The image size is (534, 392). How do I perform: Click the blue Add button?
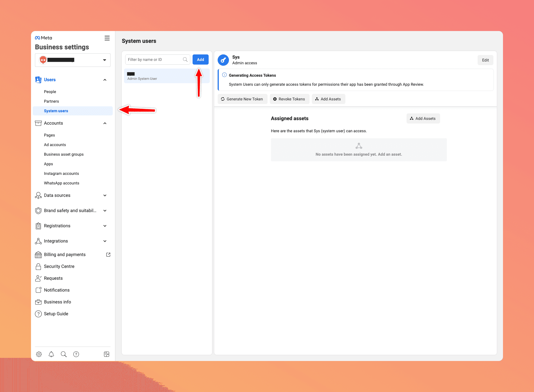pos(200,60)
